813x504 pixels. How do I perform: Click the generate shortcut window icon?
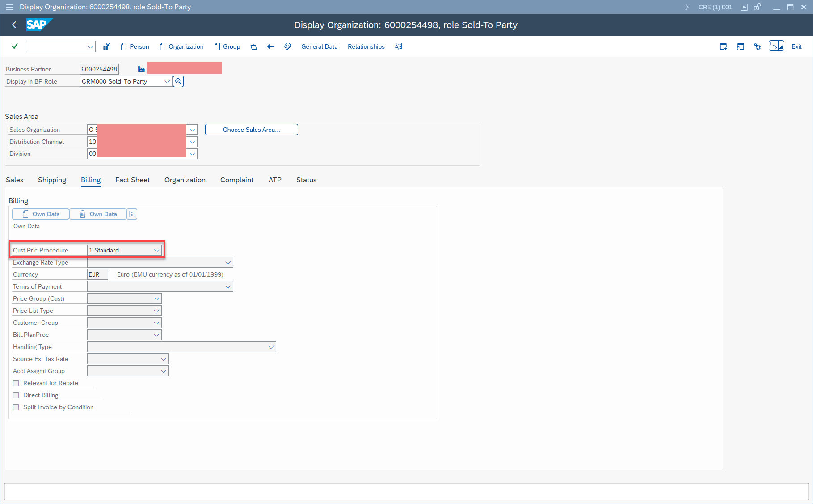741,46
